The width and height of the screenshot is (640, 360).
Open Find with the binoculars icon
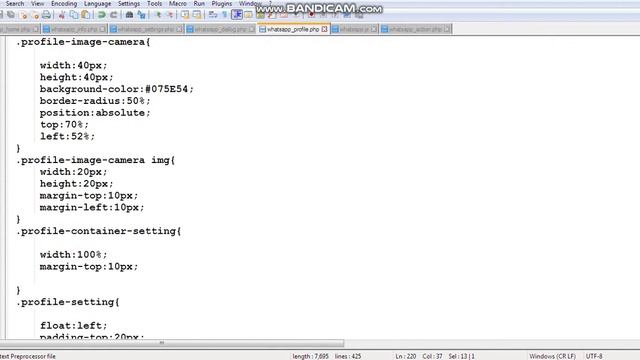(129, 15)
